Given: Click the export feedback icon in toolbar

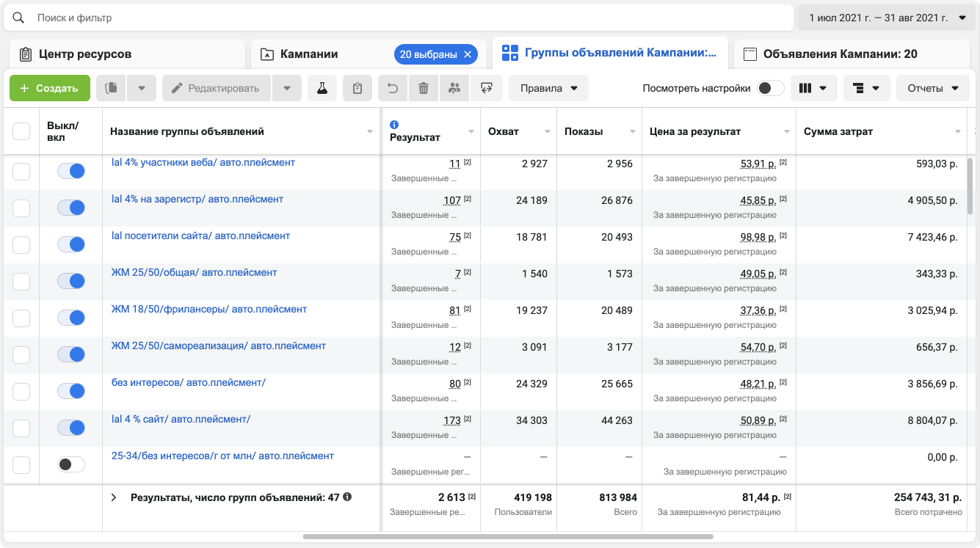Looking at the screenshot, I should tap(486, 88).
